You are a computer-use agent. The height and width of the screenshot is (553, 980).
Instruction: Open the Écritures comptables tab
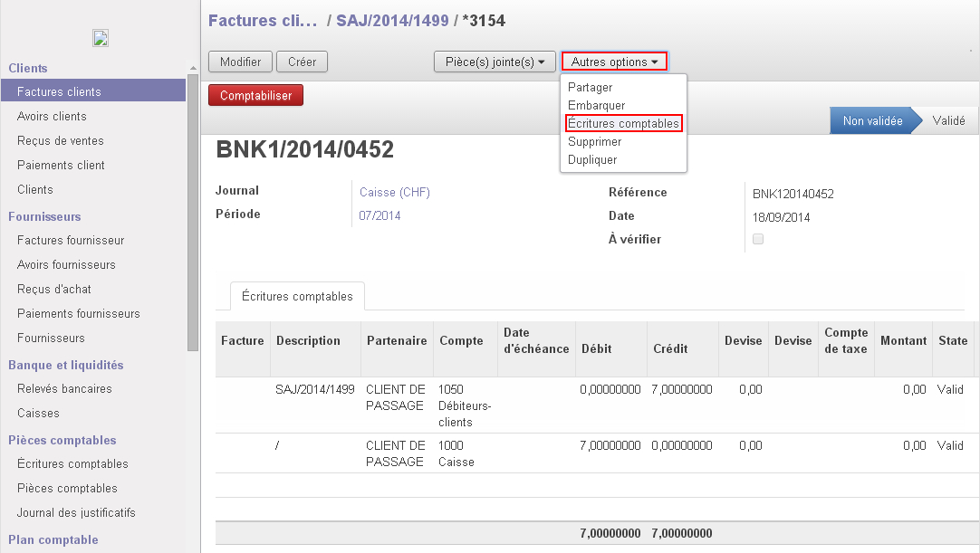[x=297, y=297]
